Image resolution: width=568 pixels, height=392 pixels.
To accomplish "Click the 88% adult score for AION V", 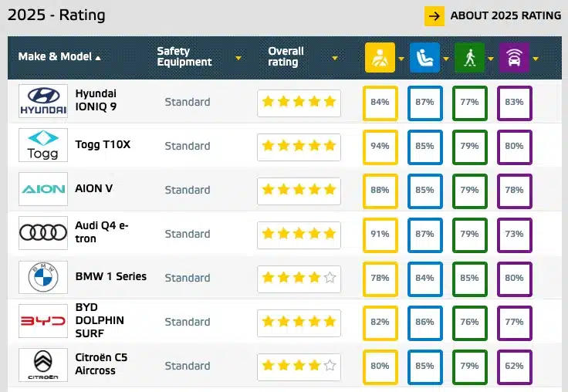I will point(380,191).
